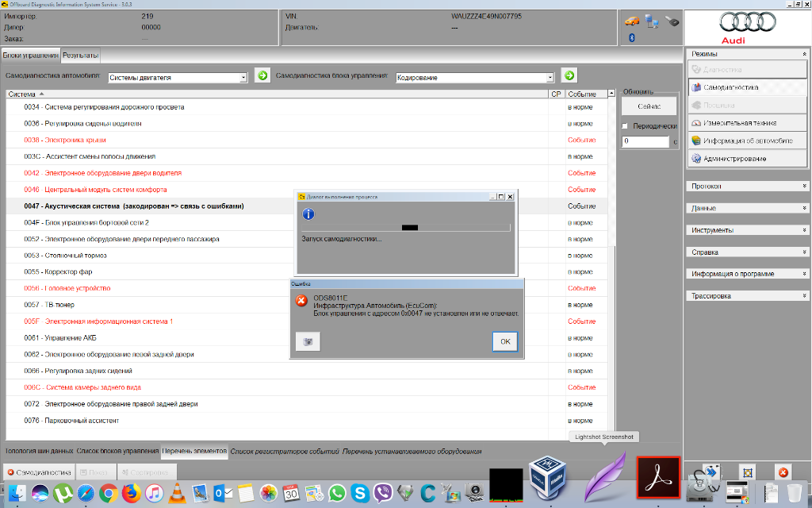Click the screenshot camera icon in error dialog
The height and width of the screenshot is (508, 812).
[307, 341]
